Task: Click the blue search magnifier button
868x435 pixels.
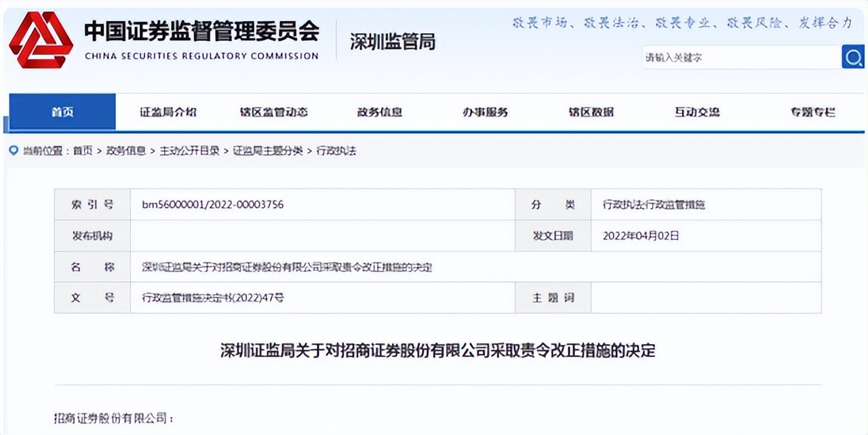Action: 852,57
